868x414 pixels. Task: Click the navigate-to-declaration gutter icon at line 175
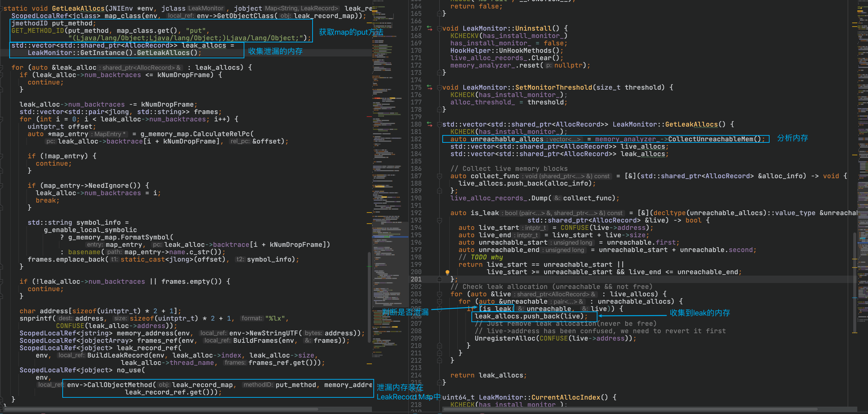pyautogui.click(x=429, y=87)
